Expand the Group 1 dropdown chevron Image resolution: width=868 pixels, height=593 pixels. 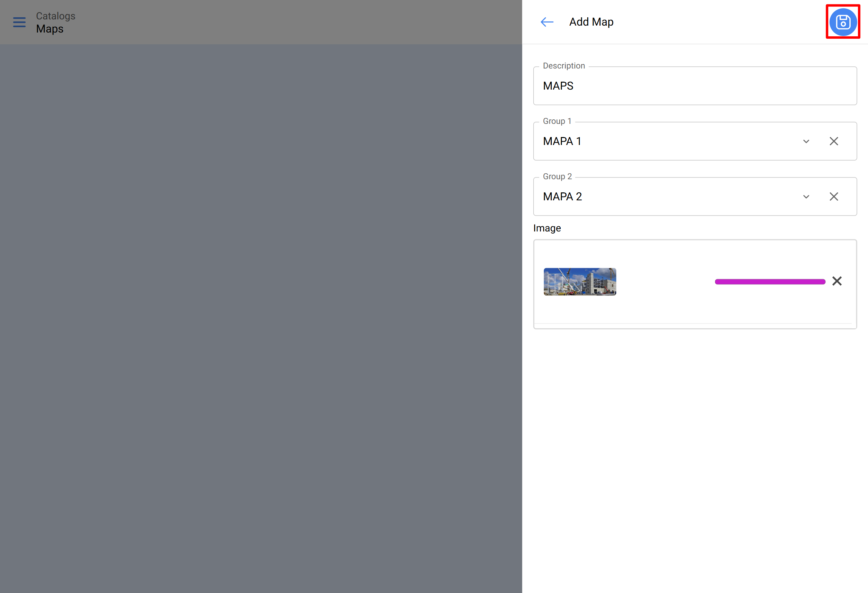click(x=806, y=141)
